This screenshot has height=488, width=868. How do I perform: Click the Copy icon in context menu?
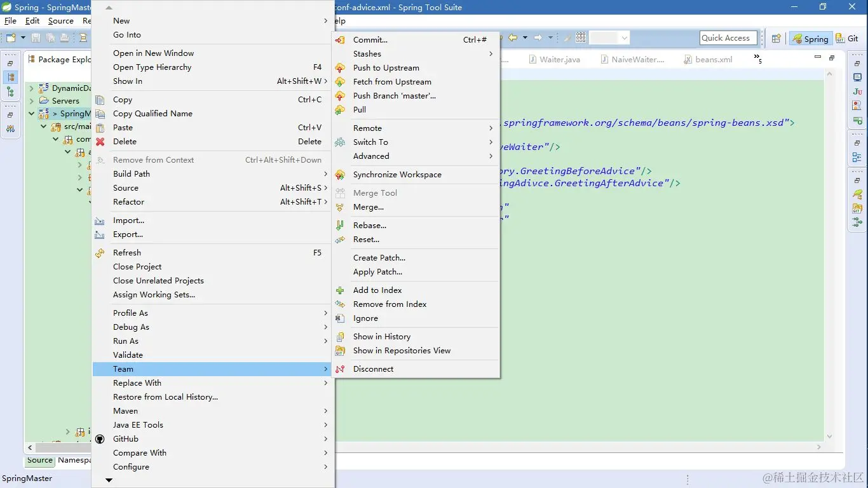(x=100, y=100)
